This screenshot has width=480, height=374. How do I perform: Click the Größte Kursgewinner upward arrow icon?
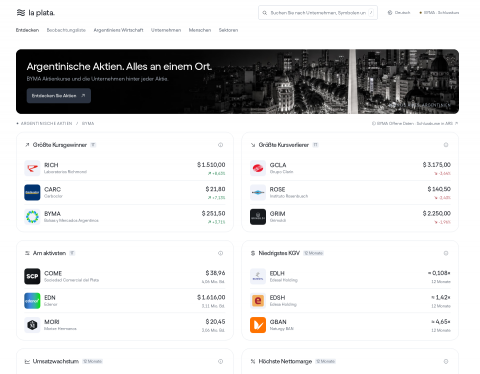click(27, 145)
